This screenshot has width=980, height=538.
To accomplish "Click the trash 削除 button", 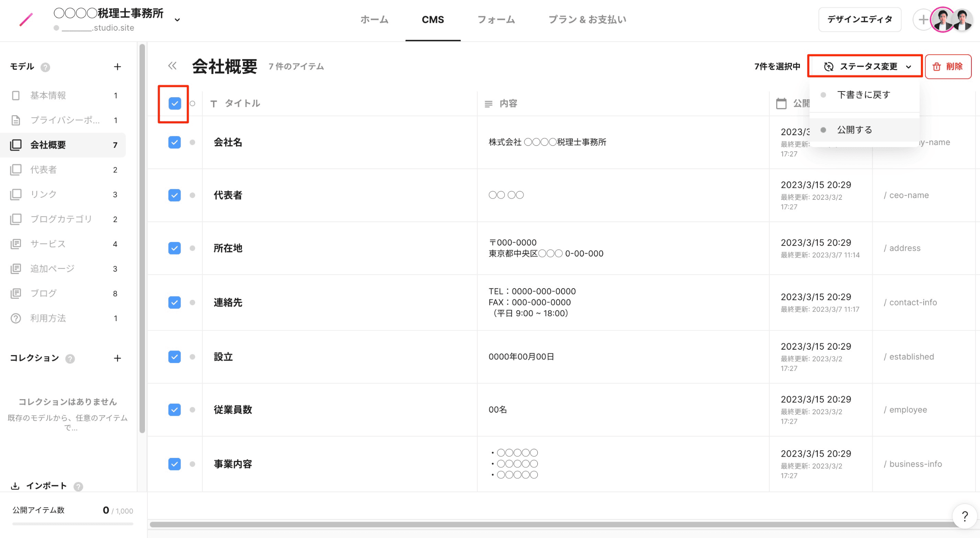I will point(948,66).
